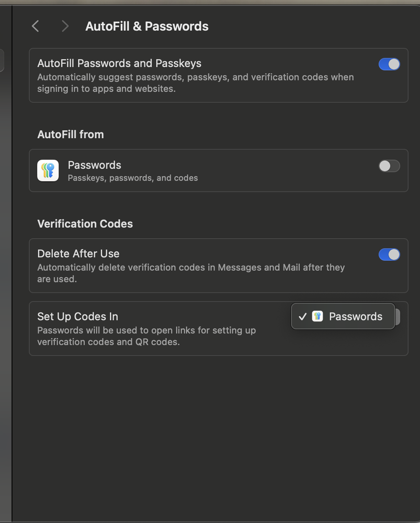Viewport: 420px width, 523px height.
Task: Click 'Passkeys, passwords, and codes' subtitle
Action: click(133, 178)
